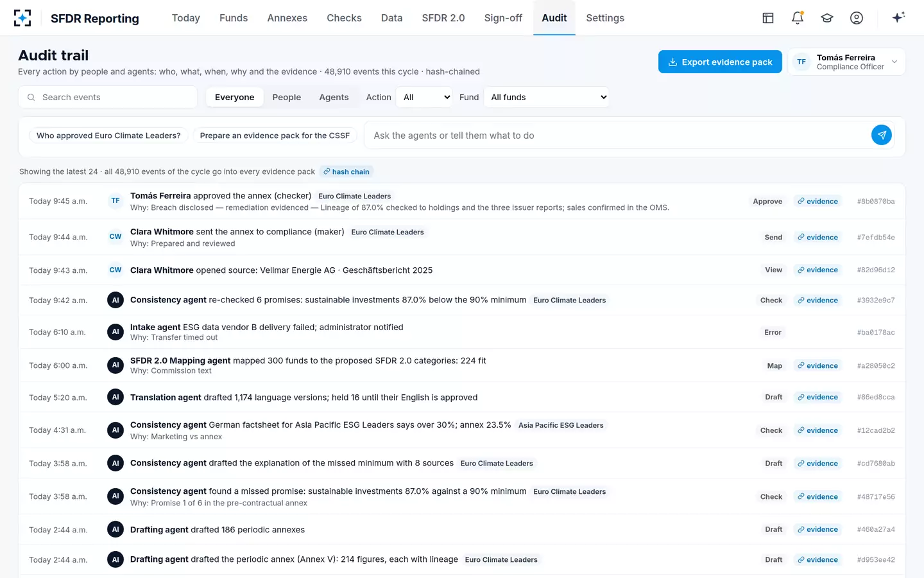Open evidence for hash #82d96d12

tap(818, 270)
